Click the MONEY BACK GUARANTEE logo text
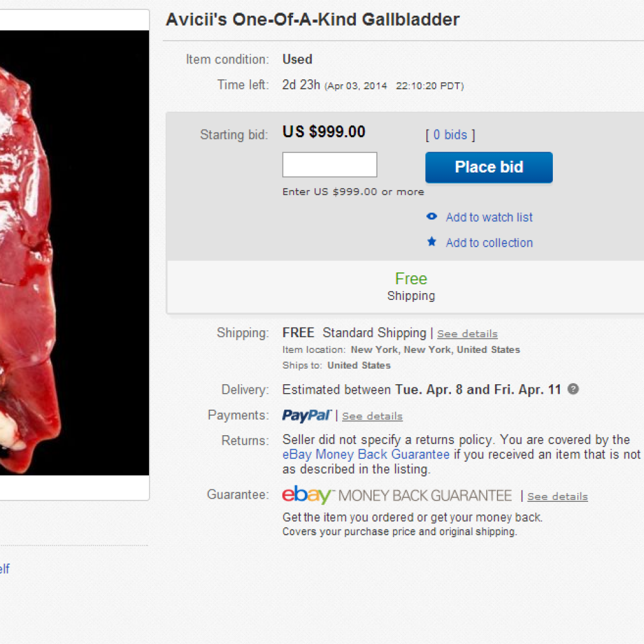This screenshot has width=644, height=644. [x=425, y=496]
